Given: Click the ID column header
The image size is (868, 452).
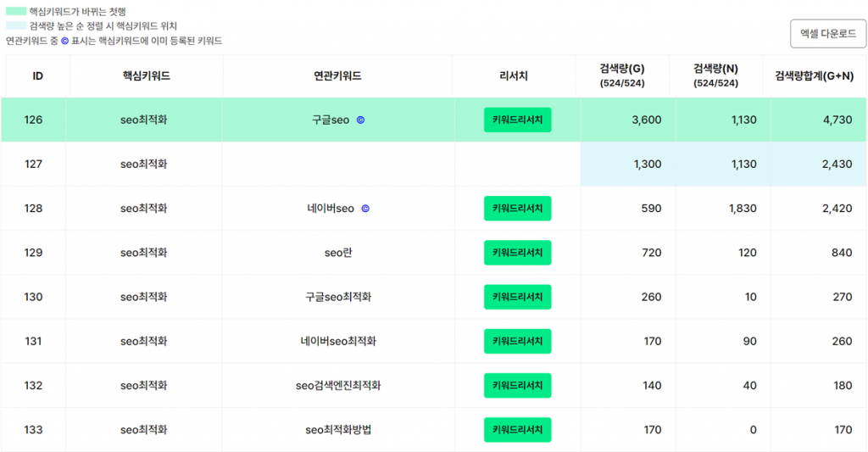Looking at the screenshot, I should click(37, 75).
